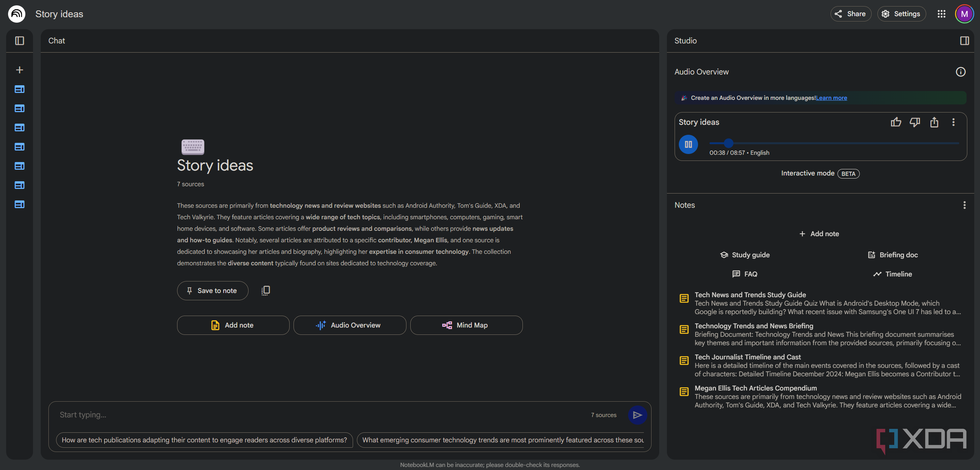Collapse the Studio panel

pos(964,41)
